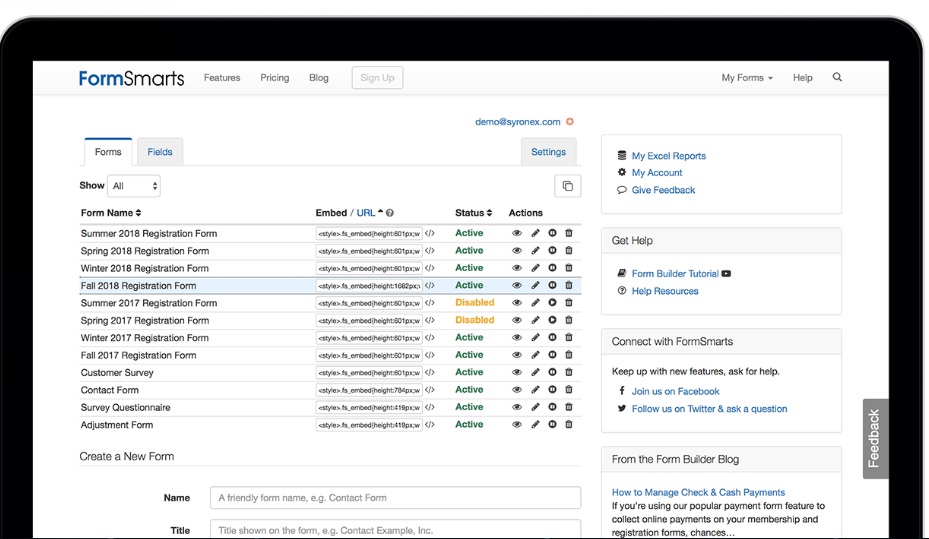
Task: Open the Form Builder Tutorial link
Action: click(675, 274)
